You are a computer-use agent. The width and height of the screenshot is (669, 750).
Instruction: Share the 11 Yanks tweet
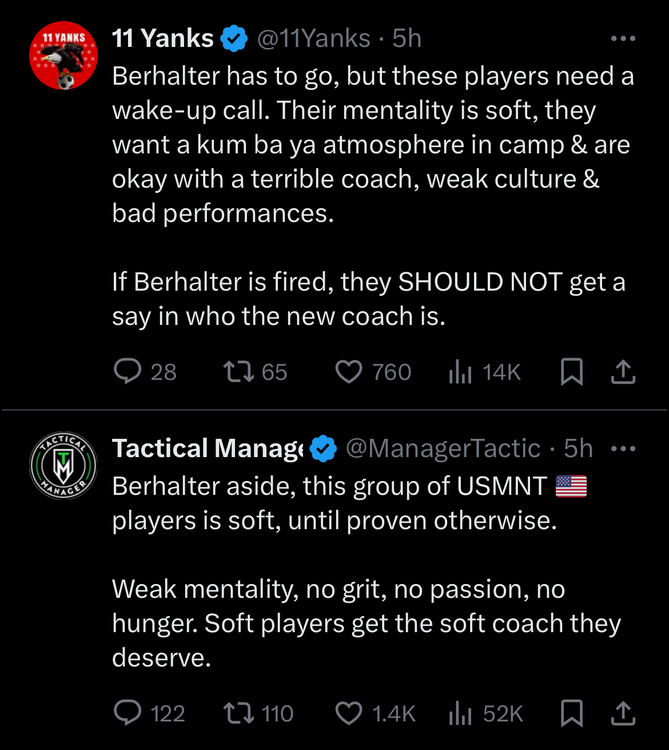(622, 372)
